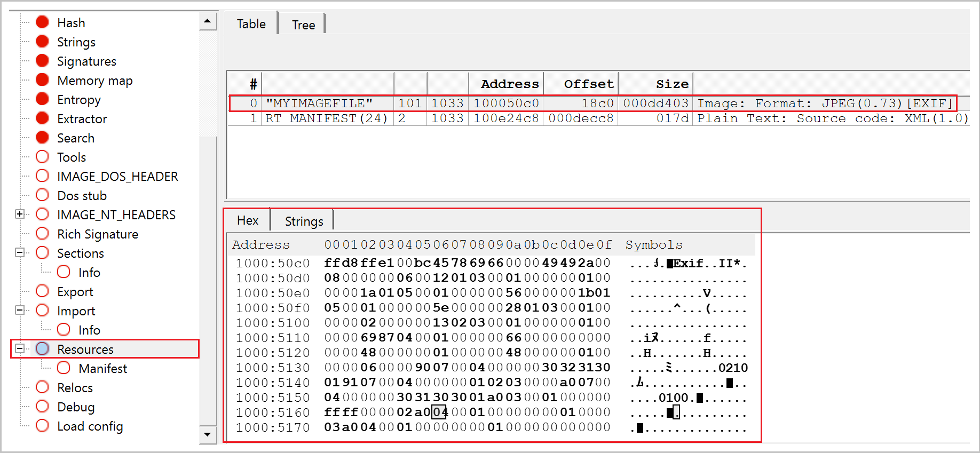Collapse the Resources tree node
Screen dimensions: 980x453
click(x=20, y=349)
